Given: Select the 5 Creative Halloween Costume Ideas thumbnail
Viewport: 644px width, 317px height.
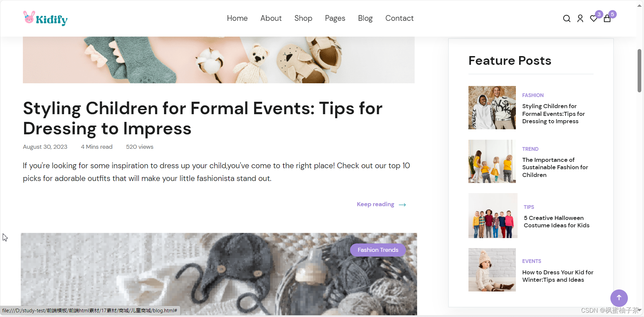Looking at the screenshot, I should (x=493, y=216).
